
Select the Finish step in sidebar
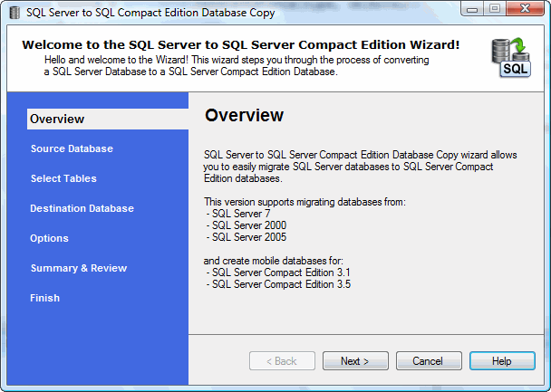(x=44, y=298)
